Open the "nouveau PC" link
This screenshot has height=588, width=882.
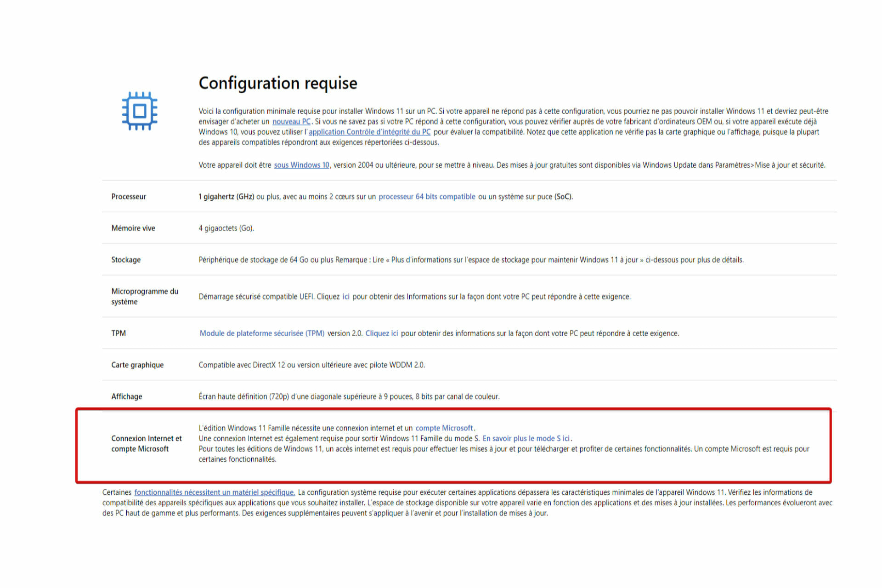tap(291, 122)
